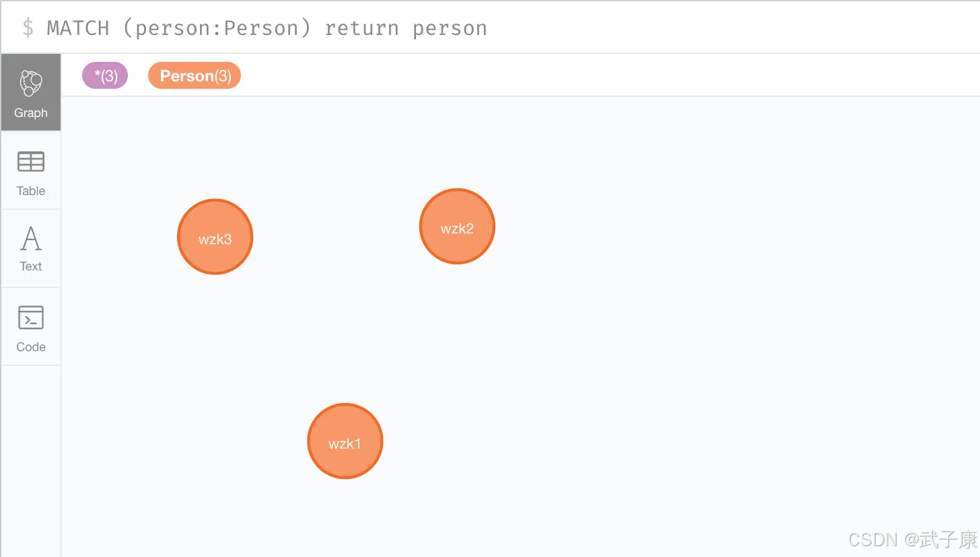
Task: Click the CSDN watermark link
Action: pos(912,539)
